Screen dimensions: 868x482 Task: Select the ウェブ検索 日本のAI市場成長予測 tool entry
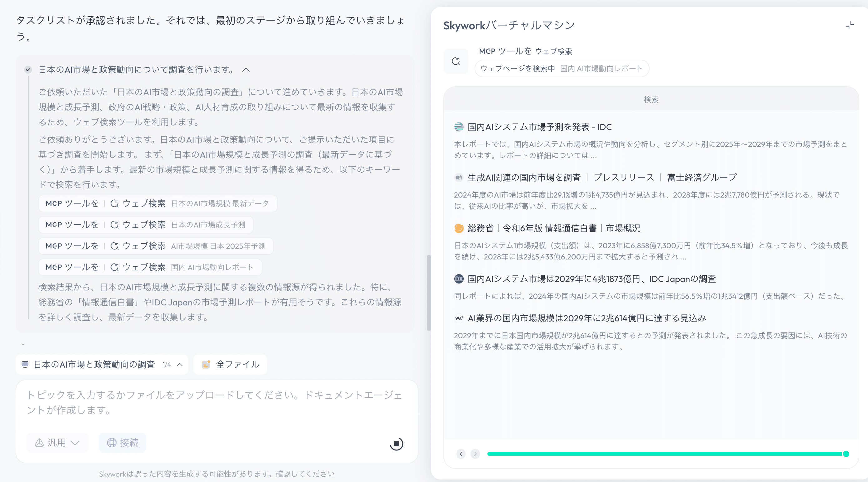(x=146, y=225)
